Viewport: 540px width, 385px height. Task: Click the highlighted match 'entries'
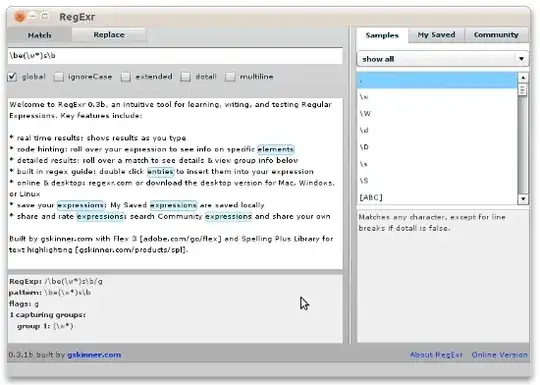tap(160, 171)
